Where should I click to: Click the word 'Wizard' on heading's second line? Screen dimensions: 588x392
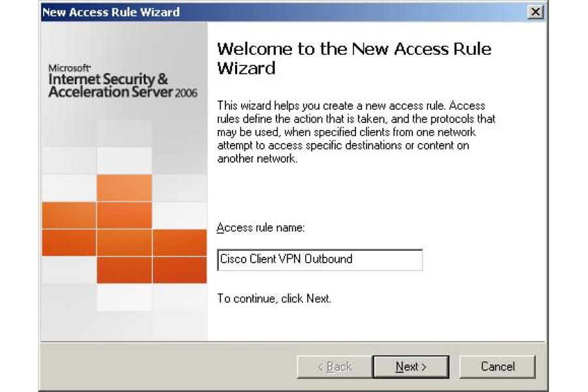[246, 68]
